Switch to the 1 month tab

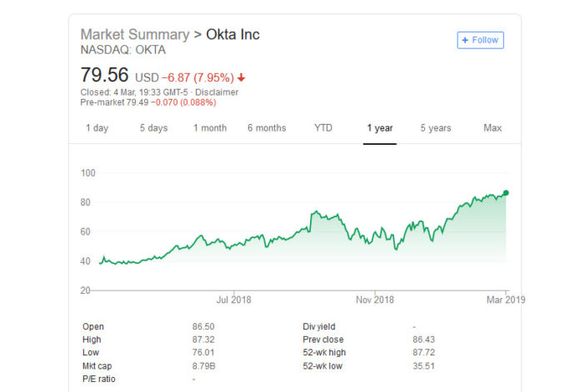click(x=210, y=128)
